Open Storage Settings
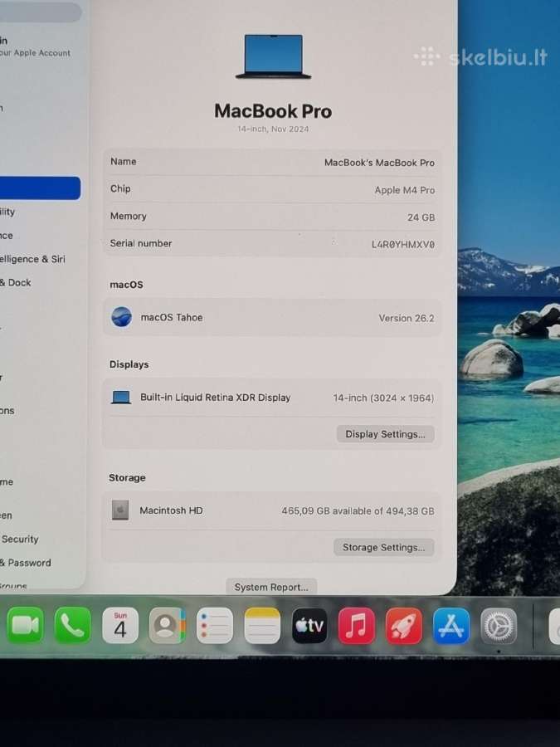560x747 pixels. [x=384, y=548]
